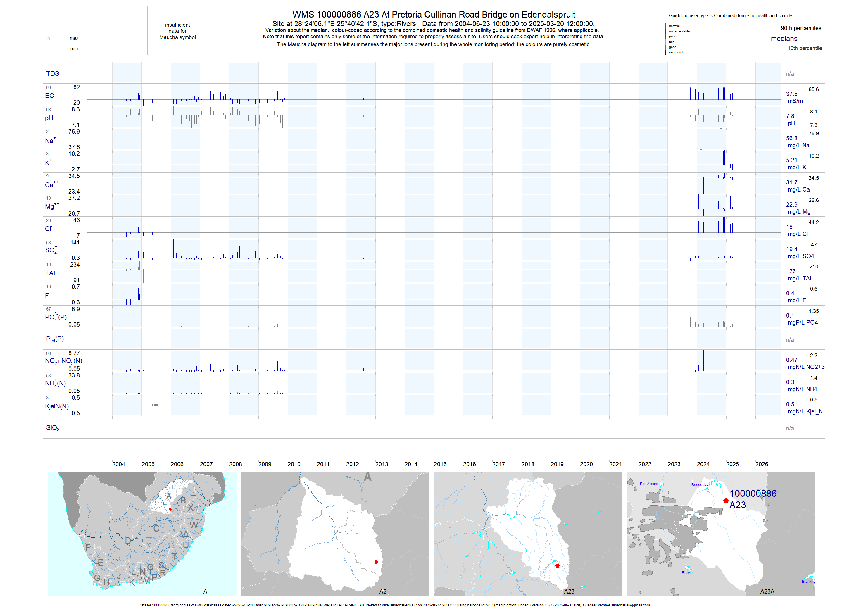Click the EC row label
The height and width of the screenshot is (614, 868).
pyautogui.click(x=49, y=96)
